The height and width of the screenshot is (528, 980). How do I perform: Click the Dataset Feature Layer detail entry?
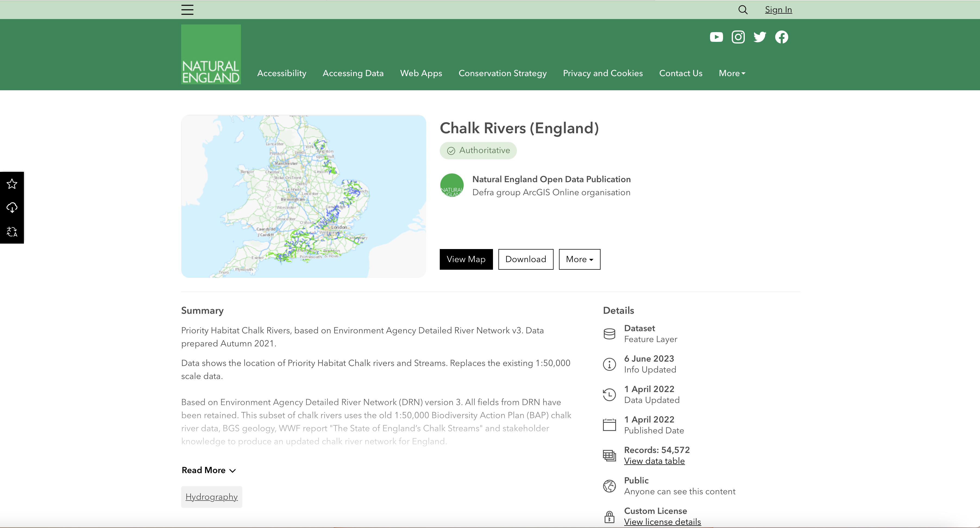[650, 334]
